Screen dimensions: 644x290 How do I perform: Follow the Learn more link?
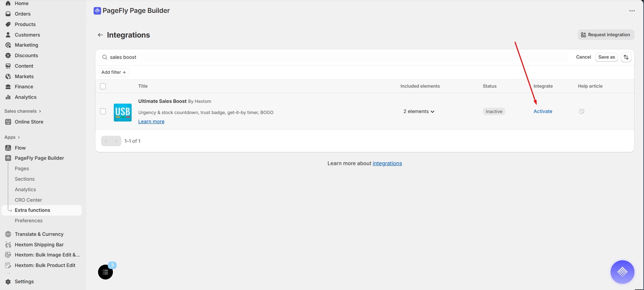(x=151, y=121)
